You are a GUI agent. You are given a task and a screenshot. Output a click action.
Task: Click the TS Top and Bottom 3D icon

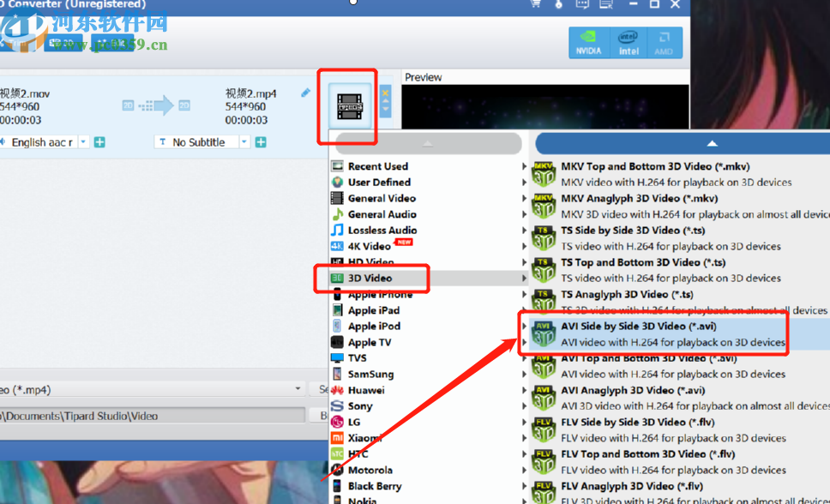point(544,270)
